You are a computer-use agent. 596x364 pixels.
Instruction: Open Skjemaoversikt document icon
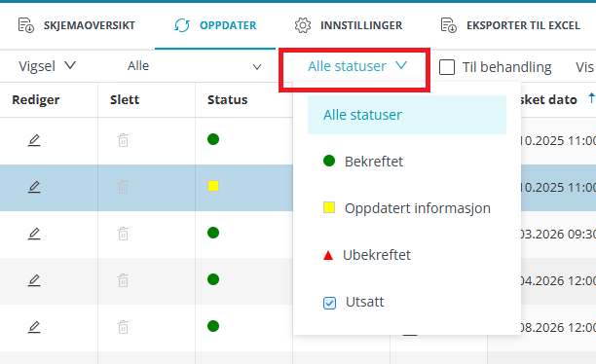pos(26,25)
